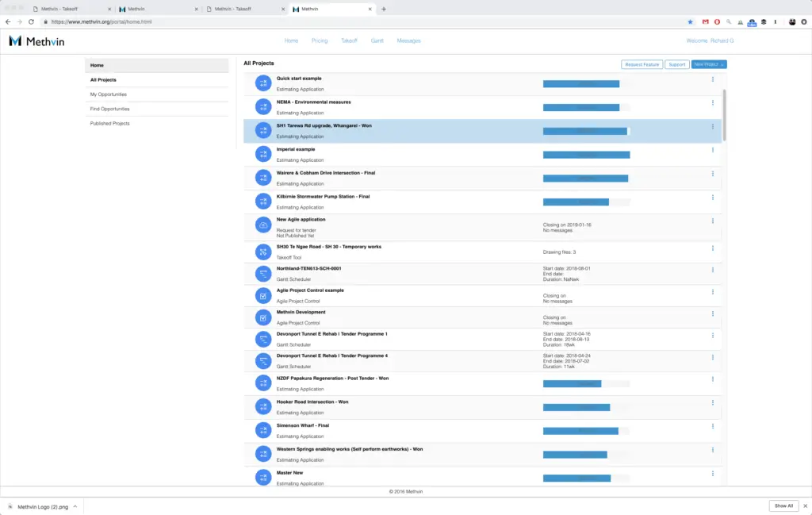Click the Request Feature button
Screen dimensions: 812x515
tap(642, 64)
